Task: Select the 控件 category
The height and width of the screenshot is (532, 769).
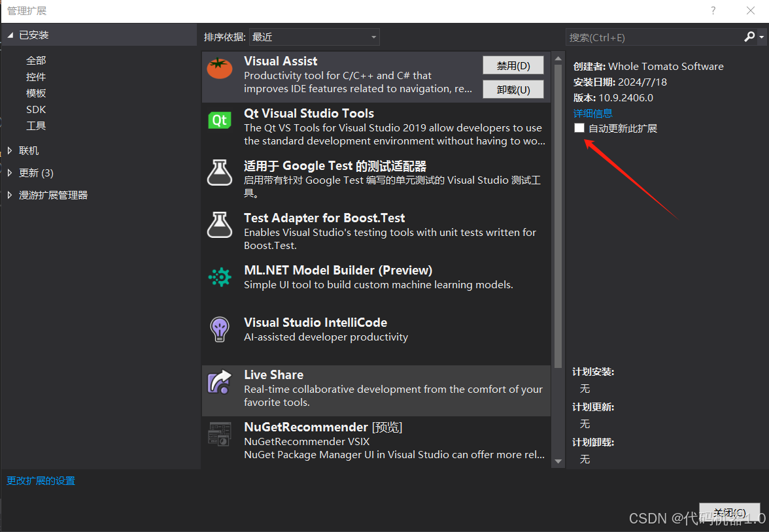Action: pyautogui.click(x=36, y=77)
